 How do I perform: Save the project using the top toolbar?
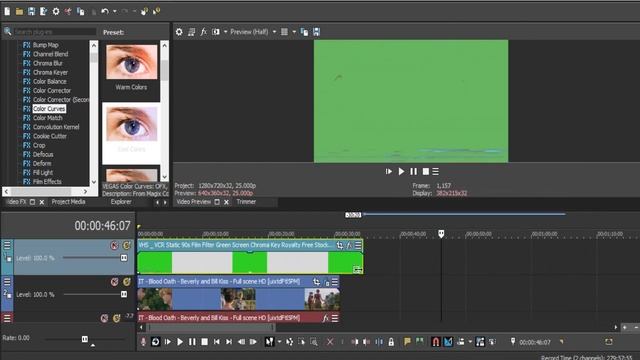click(x=31, y=11)
